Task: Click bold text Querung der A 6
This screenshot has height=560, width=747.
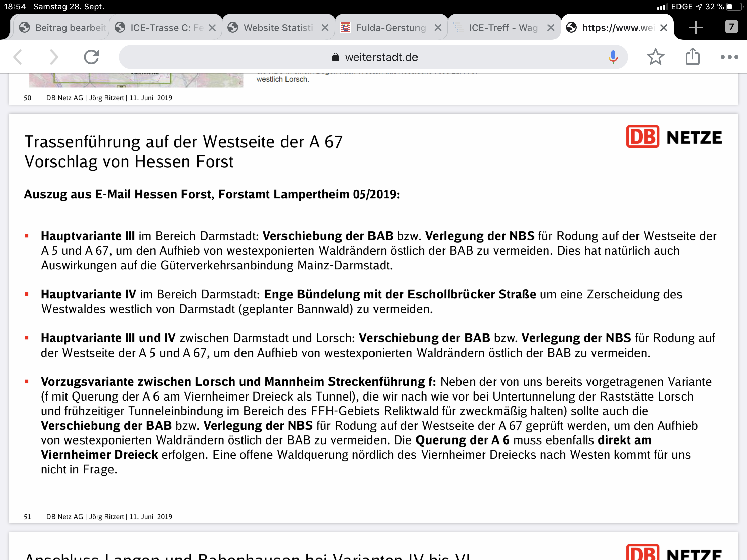Action: [462, 440]
